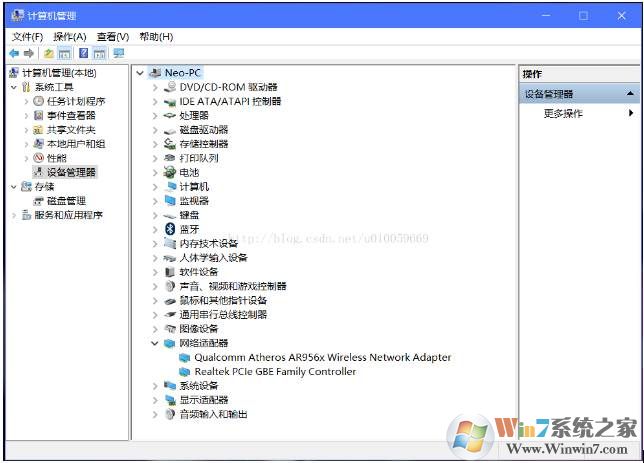The image size is (644, 463).
Task: Click the 蓝牙 Bluetooth icon
Action: coord(170,229)
